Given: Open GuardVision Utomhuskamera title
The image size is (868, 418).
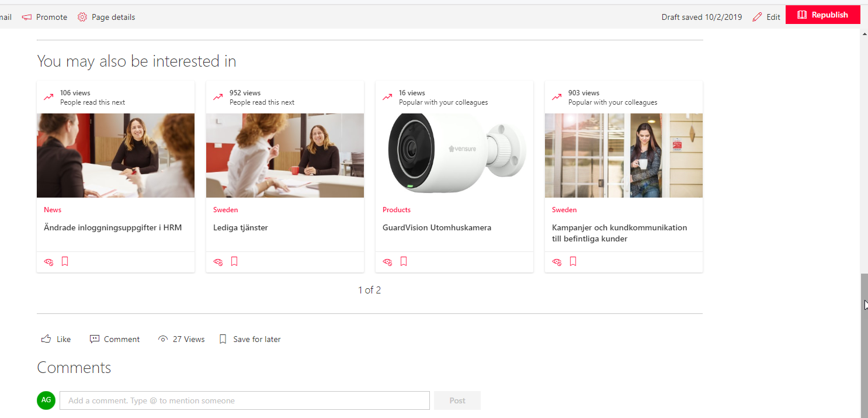Looking at the screenshot, I should tap(437, 227).
